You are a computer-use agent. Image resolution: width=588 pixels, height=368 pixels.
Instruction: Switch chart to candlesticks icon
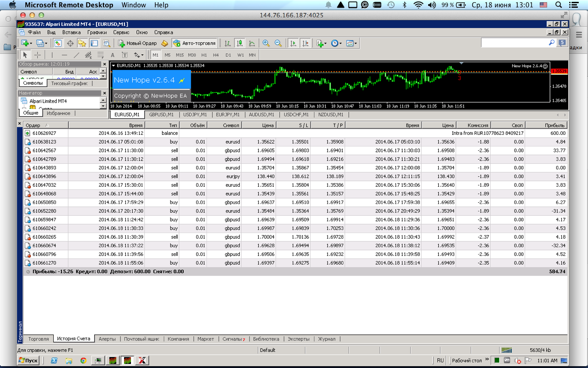pyautogui.click(x=239, y=43)
